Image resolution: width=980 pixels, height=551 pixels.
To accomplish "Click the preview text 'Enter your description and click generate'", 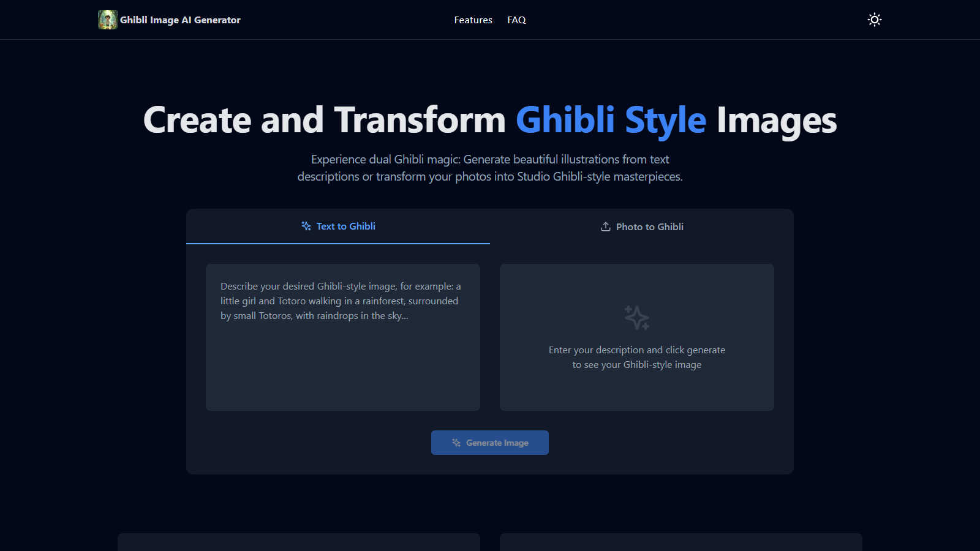I will pyautogui.click(x=637, y=350).
